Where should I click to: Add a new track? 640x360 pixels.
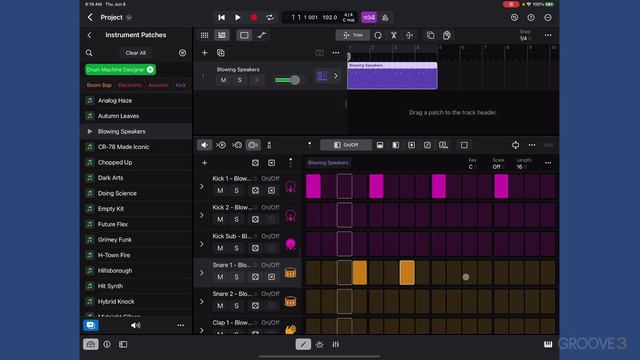[x=204, y=53]
